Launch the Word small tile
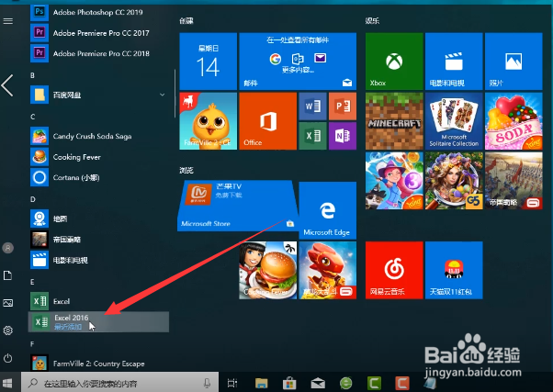 312,106
